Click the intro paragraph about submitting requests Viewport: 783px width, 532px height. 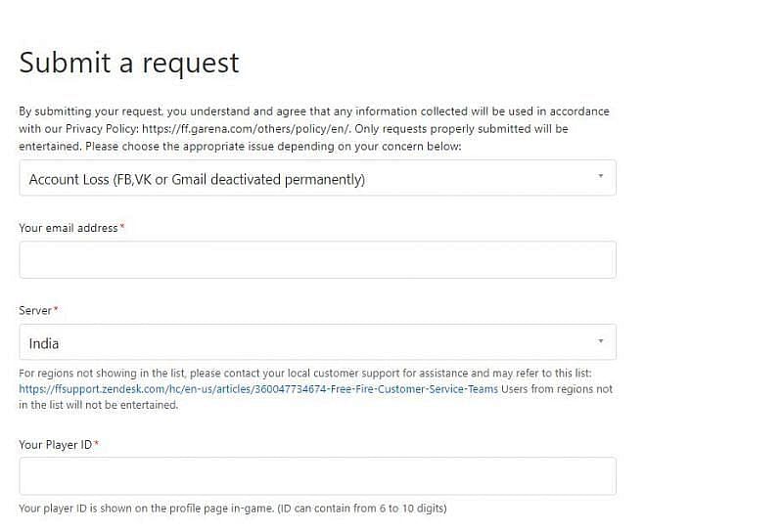[313, 111]
